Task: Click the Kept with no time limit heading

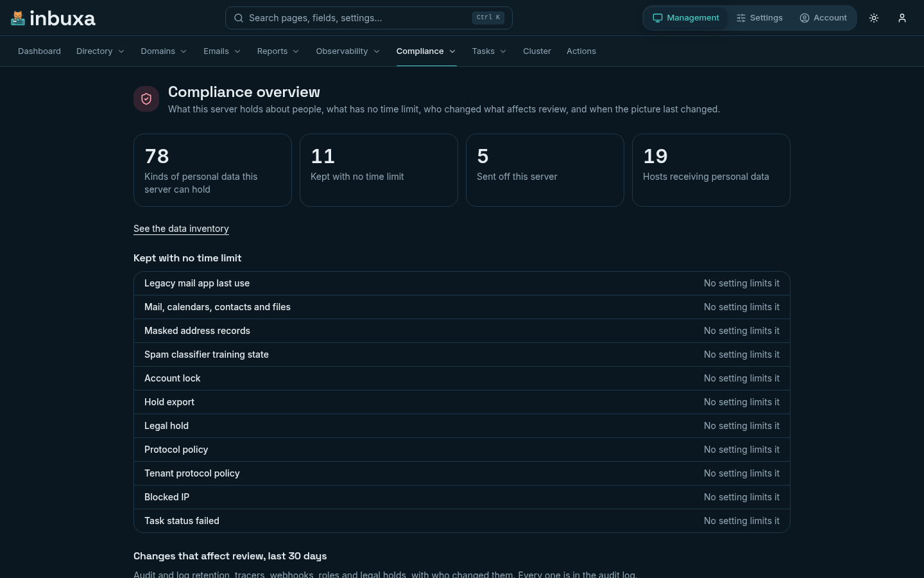Action: (187, 258)
